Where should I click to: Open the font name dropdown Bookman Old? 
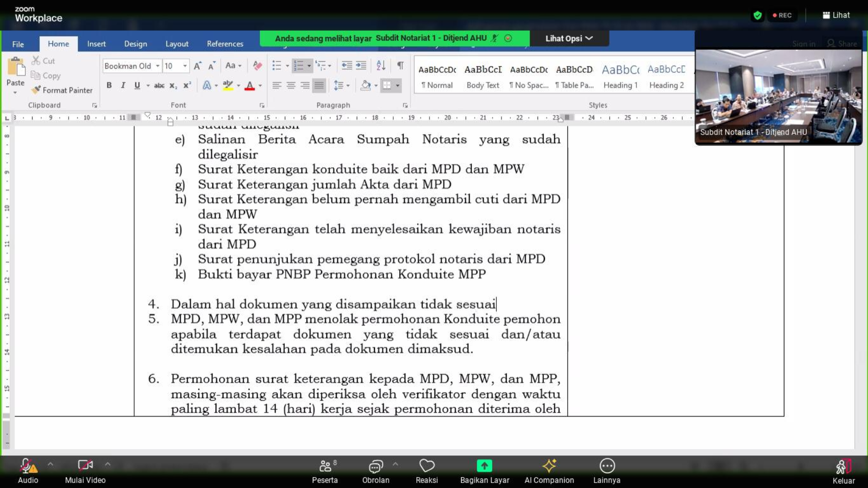tap(158, 66)
